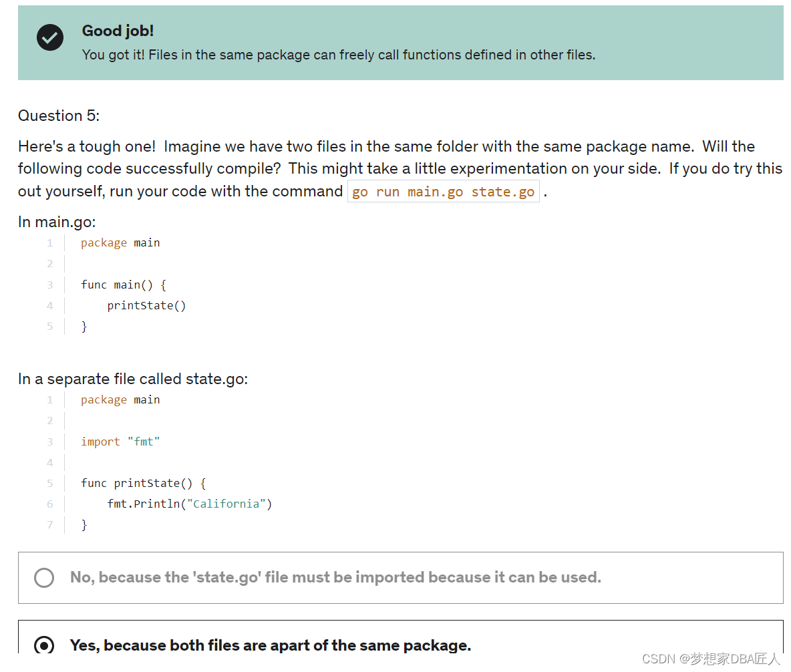
Task: Select the "Yes, because both files" radio button
Action: pyautogui.click(x=44, y=645)
